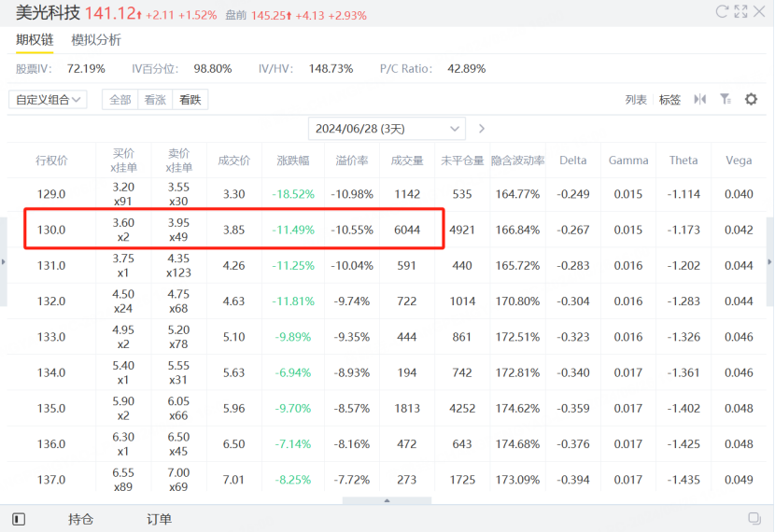The width and height of the screenshot is (775, 532).
Task: Collapse the left side panel arrow
Action: coord(3,262)
